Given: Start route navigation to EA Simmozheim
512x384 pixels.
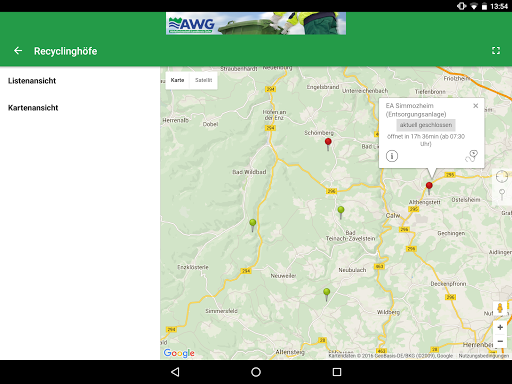Looking at the screenshot, I should [x=471, y=156].
